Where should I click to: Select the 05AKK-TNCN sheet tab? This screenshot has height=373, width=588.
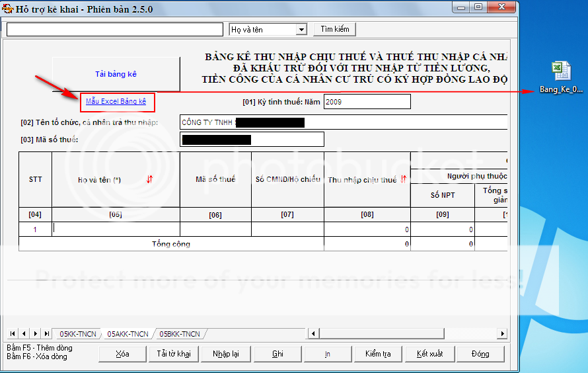pos(128,334)
